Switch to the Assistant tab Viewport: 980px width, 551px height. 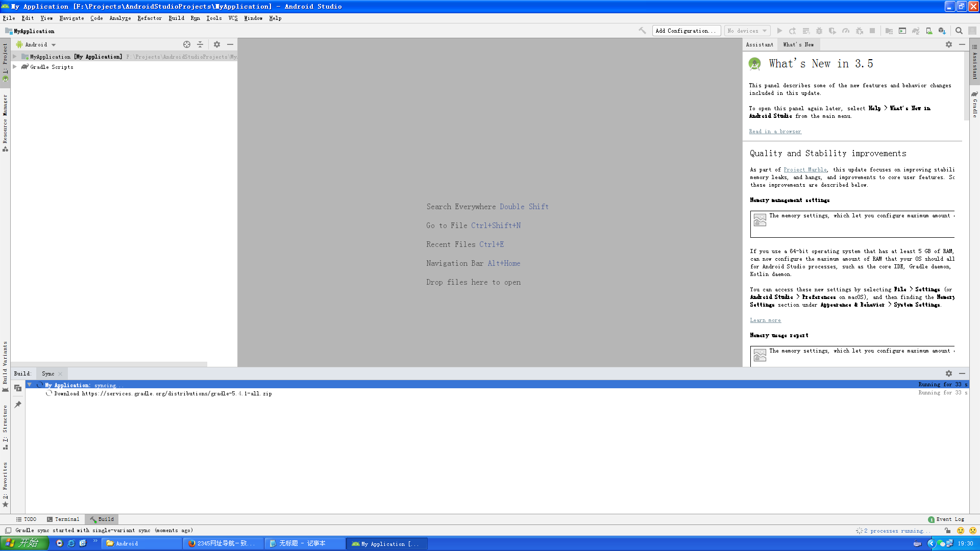point(759,44)
